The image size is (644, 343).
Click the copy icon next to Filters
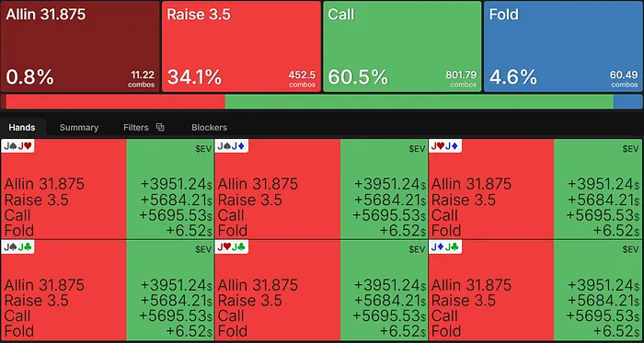tap(160, 127)
